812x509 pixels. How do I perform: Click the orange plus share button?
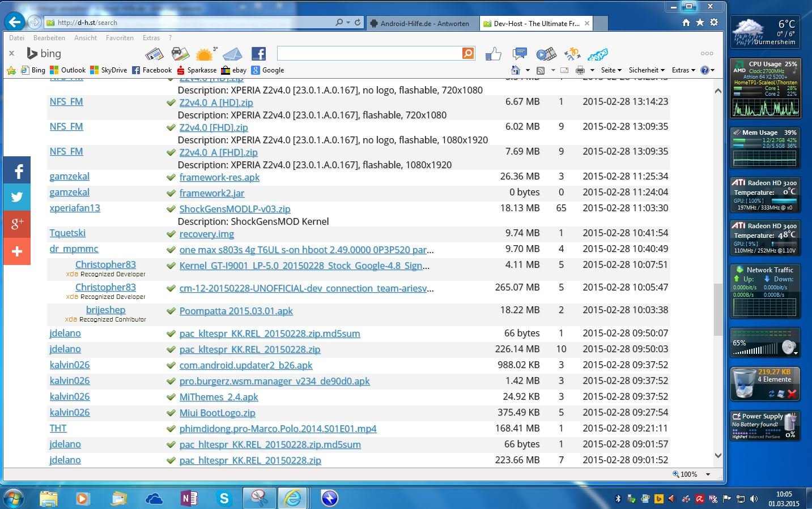click(17, 251)
